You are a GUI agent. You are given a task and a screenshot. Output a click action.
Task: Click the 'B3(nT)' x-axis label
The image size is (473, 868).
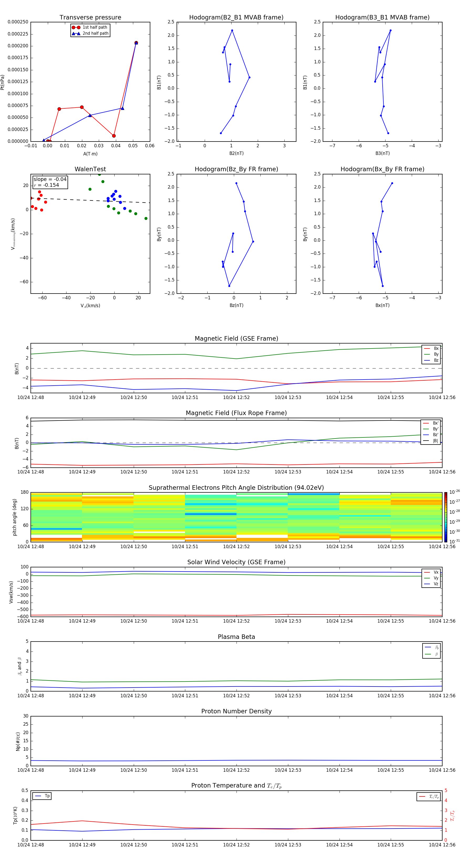click(x=382, y=153)
